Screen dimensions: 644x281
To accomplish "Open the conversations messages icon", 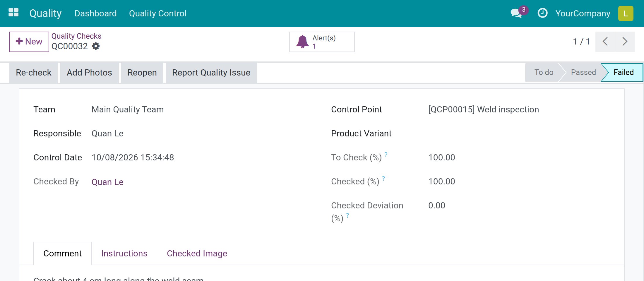I will pos(516,13).
